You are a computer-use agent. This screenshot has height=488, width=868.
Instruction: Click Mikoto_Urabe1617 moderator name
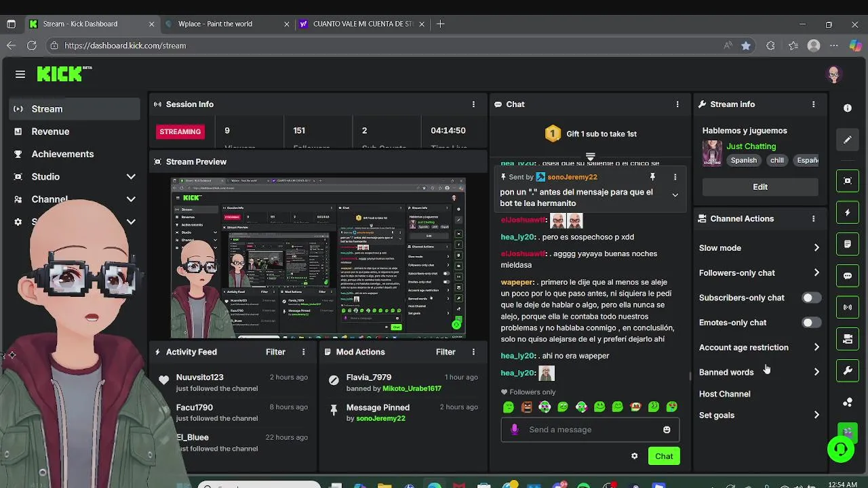point(412,388)
